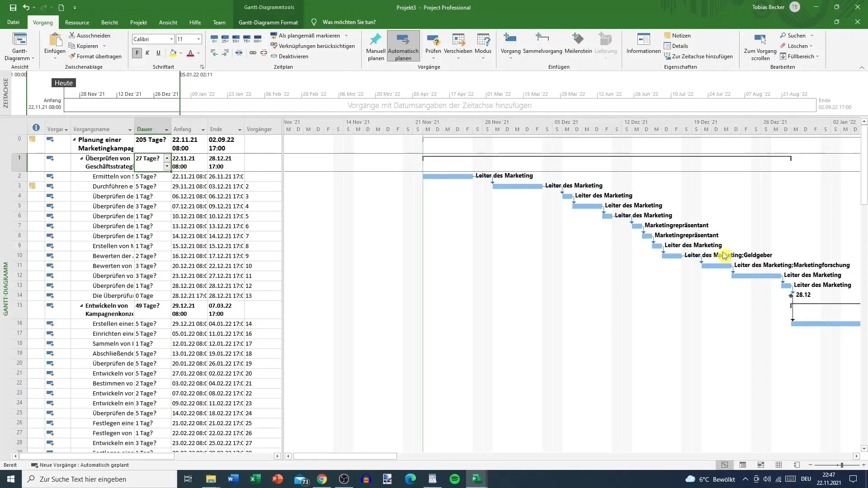Screen dimensions: 868x488
Task: Mark task 100% complete
Action: 258,39
